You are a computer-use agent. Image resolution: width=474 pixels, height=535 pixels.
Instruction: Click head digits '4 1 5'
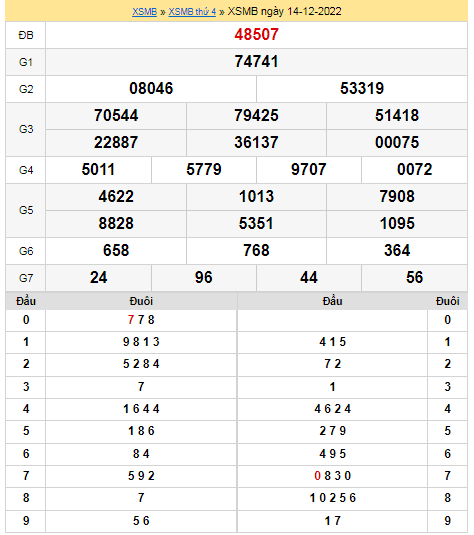click(x=332, y=342)
